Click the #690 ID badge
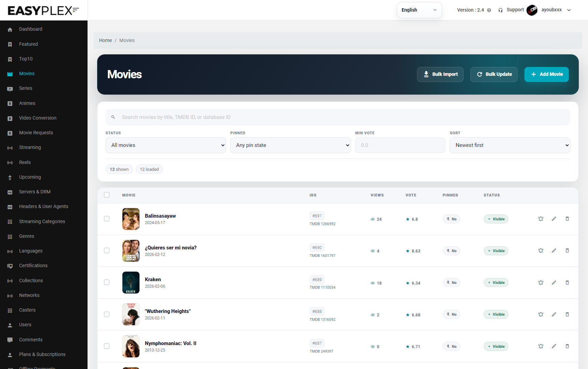 coord(317,248)
